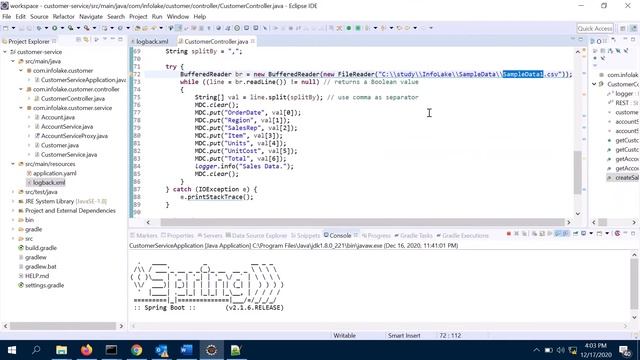
Task: Open Project Explorer filter funnel icon
Action: coord(97,40)
